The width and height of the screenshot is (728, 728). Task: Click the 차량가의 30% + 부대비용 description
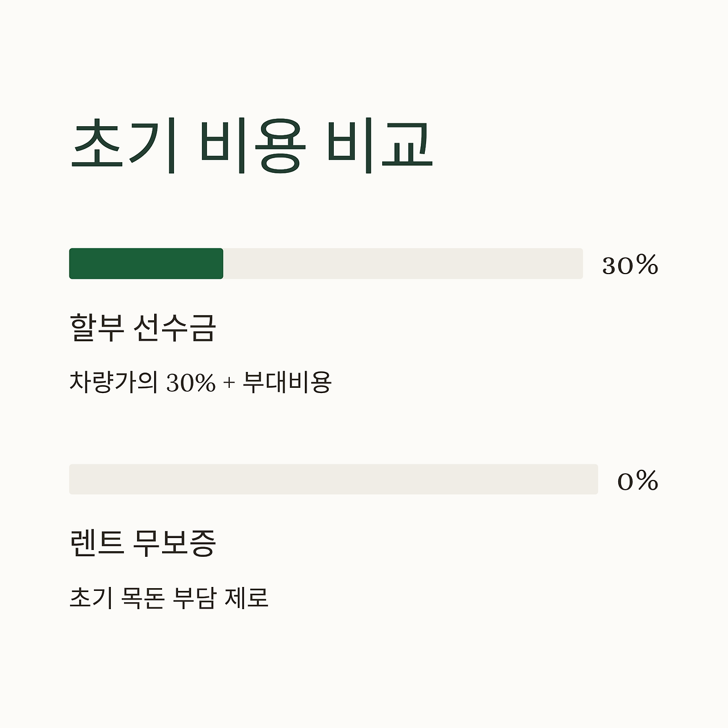point(200,382)
